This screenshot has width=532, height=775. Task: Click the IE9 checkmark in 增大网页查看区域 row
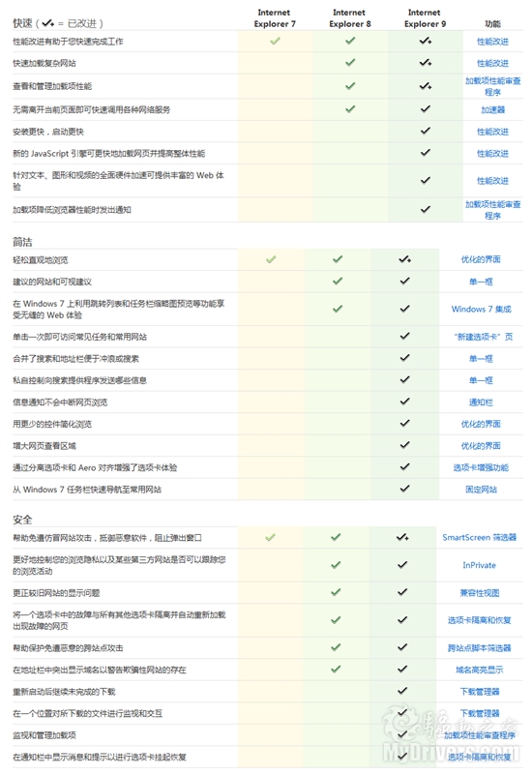pos(404,445)
